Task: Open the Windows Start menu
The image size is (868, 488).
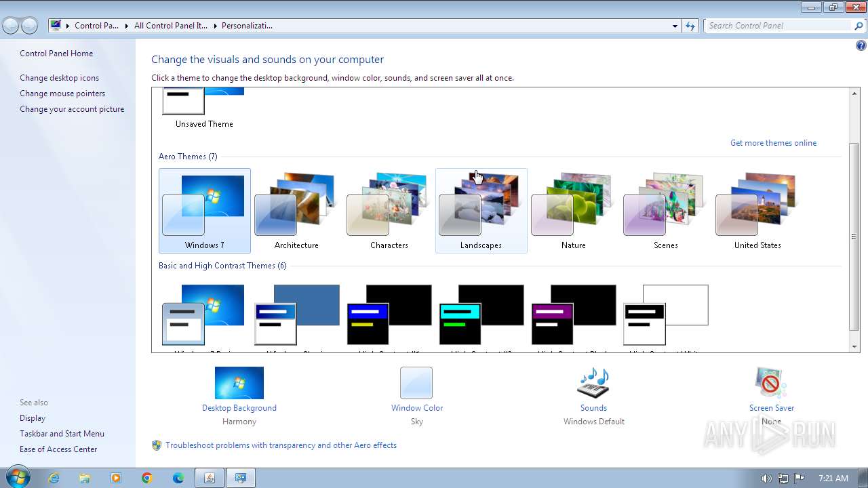Action: pyautogui.click(x=17, y=477)
